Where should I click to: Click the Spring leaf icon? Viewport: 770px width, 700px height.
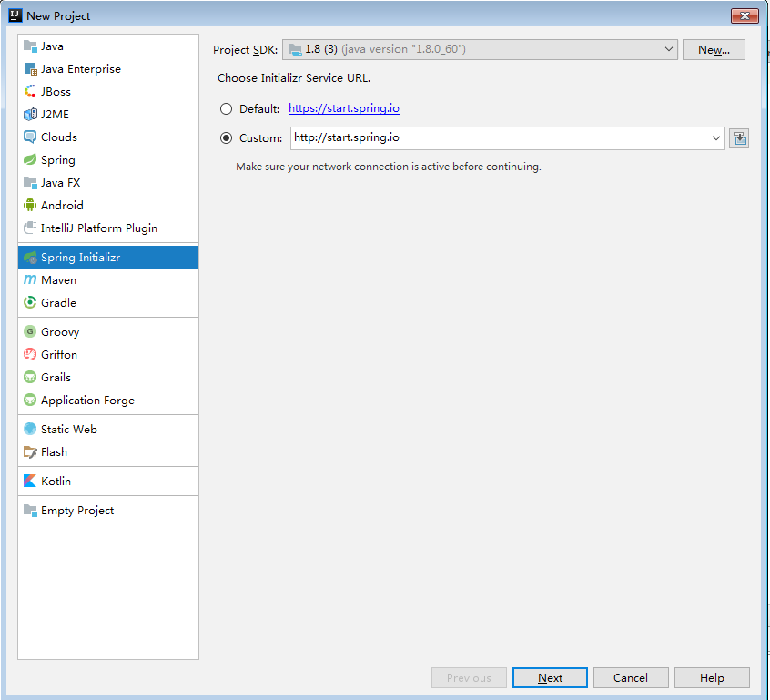(30, 159)
